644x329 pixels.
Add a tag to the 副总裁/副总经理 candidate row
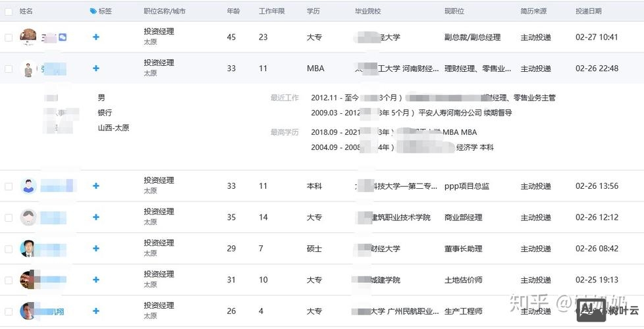click(95, 37)
